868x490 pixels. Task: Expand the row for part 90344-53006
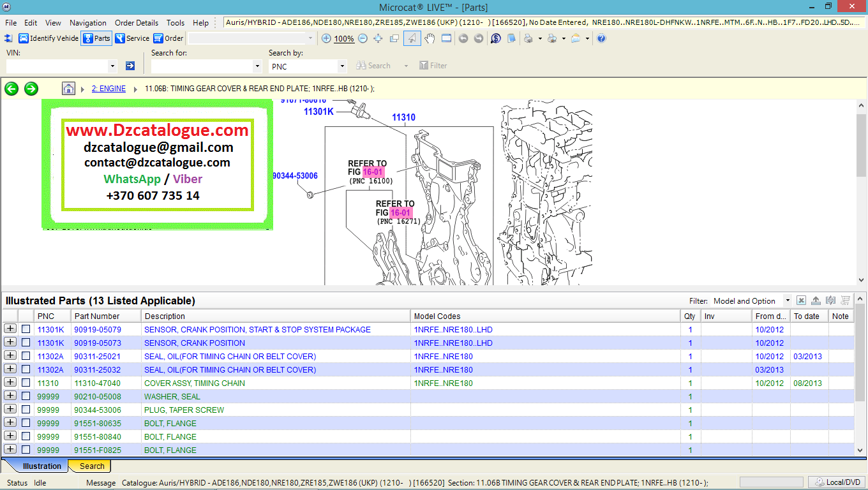click(10, 409)
